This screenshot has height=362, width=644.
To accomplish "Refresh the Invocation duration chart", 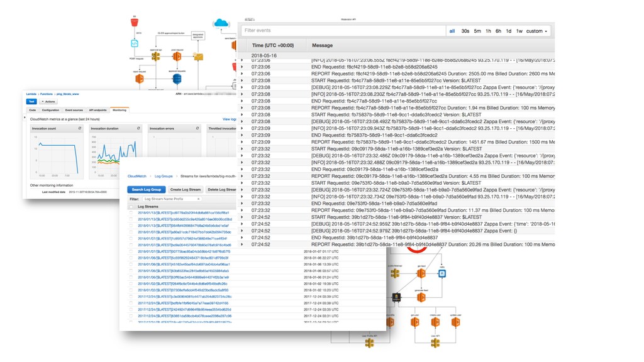I will click(138, 128).
